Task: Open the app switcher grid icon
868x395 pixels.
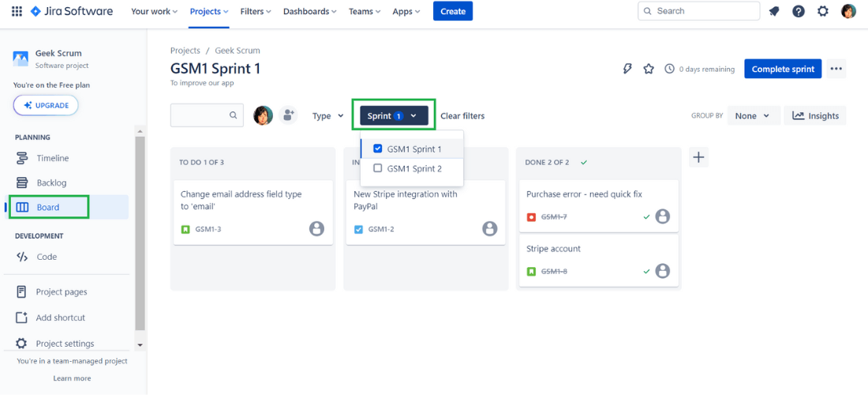Action: 17,11
